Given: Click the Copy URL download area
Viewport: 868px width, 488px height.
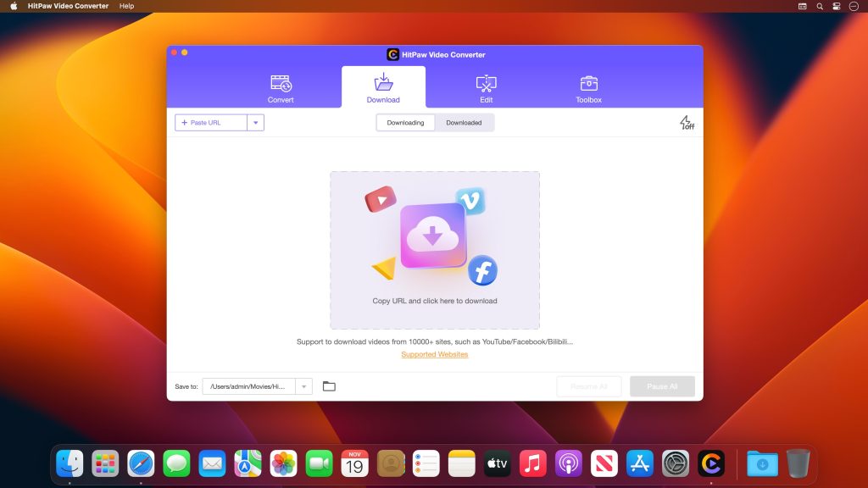Looking at the screenshot, I should pyautogui.click(x=434, y=250).
